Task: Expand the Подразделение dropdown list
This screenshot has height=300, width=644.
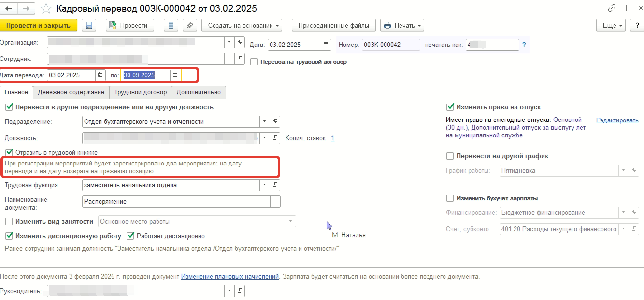Action: pyautogui.click(x=264, y=122)
